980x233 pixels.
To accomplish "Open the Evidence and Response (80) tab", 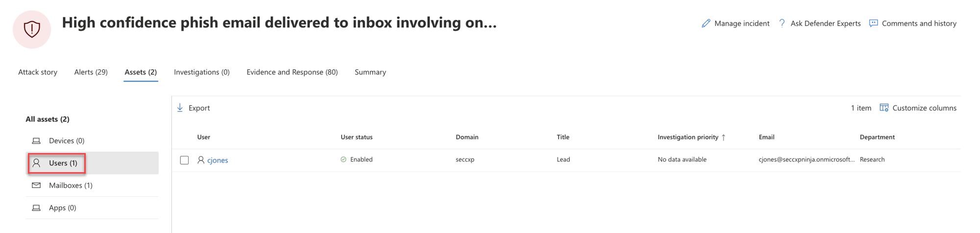I will point(292,72).
